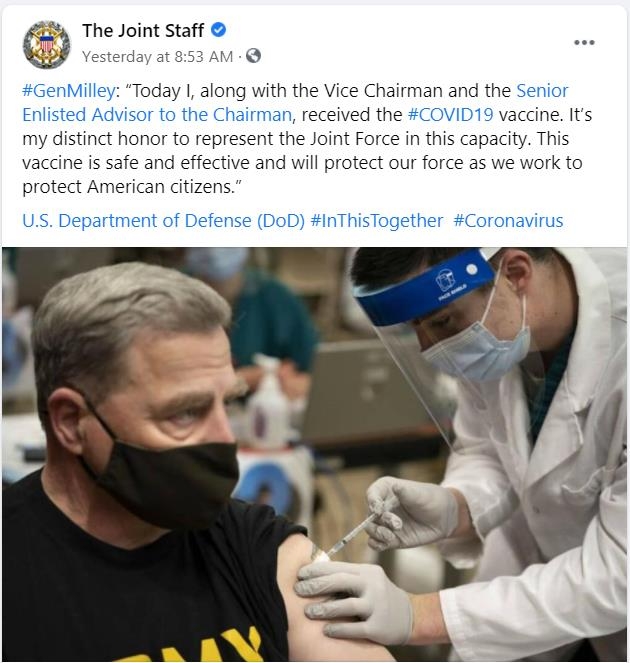Click the blue verified badge checkmark
The height and width of the screenshot is (663, 630).
click(218, 30)
